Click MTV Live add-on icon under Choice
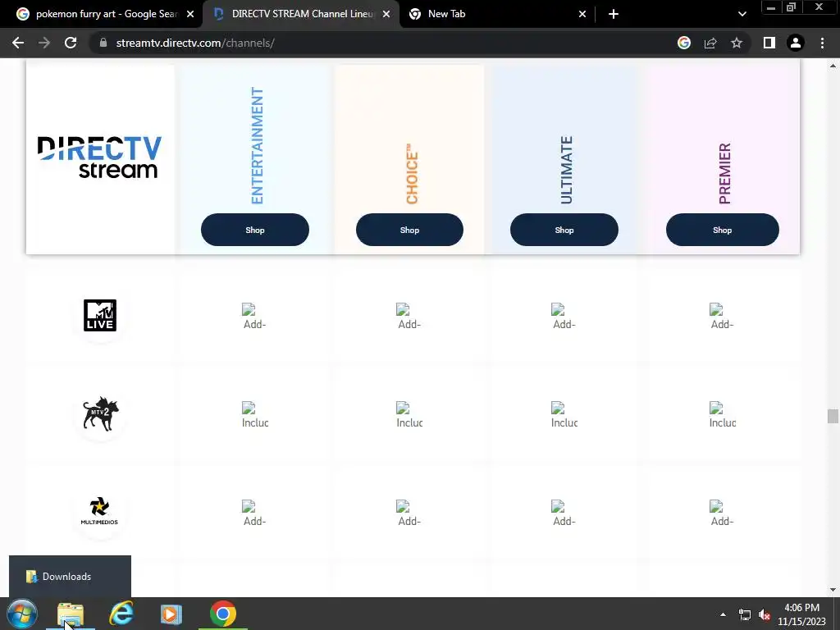 409,317
